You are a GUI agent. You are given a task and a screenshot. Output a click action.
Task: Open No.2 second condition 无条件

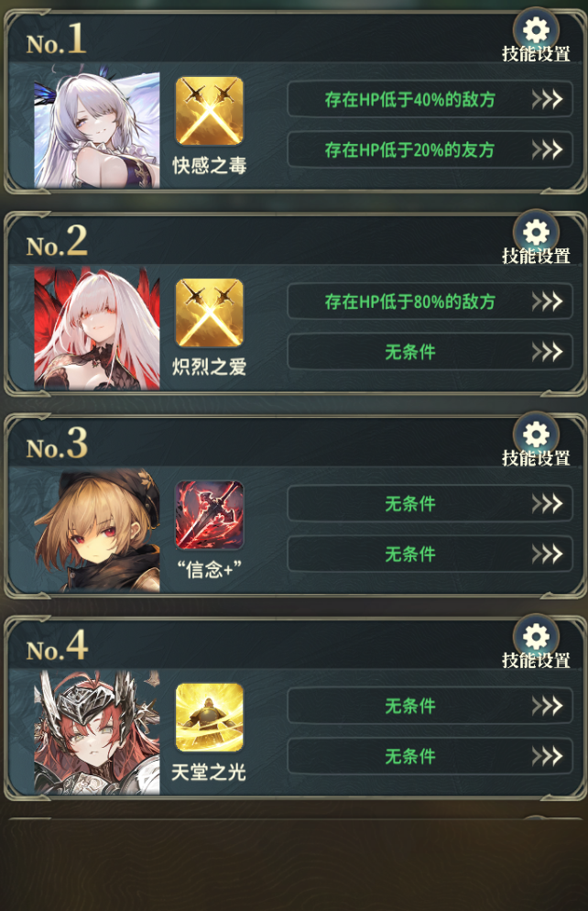(x=430, y=352)
